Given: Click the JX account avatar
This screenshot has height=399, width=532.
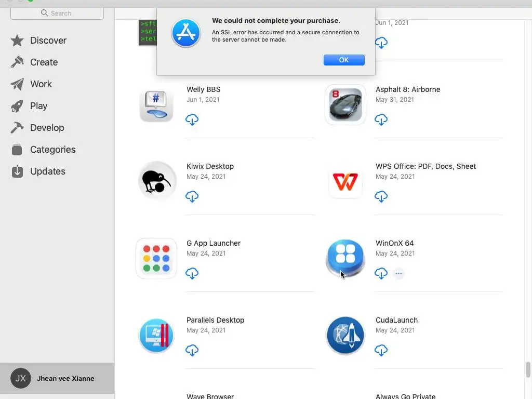Looking at the screenshot, I should (x=21, y=378).
